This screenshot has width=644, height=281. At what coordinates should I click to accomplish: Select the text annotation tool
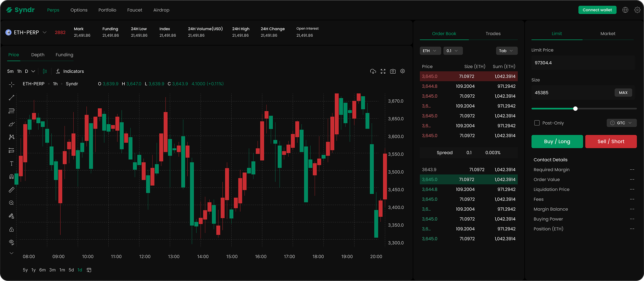click(x=11, y=164)
